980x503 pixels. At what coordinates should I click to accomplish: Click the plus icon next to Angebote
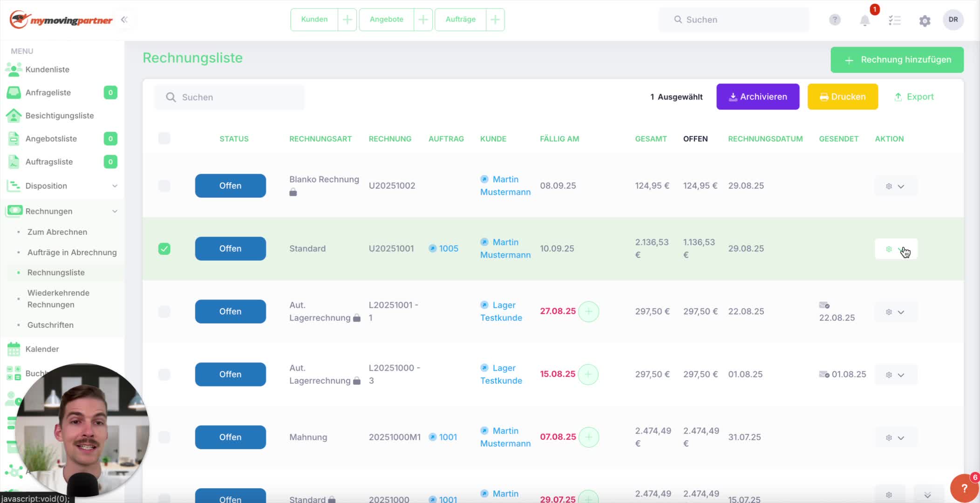point(423,20)
